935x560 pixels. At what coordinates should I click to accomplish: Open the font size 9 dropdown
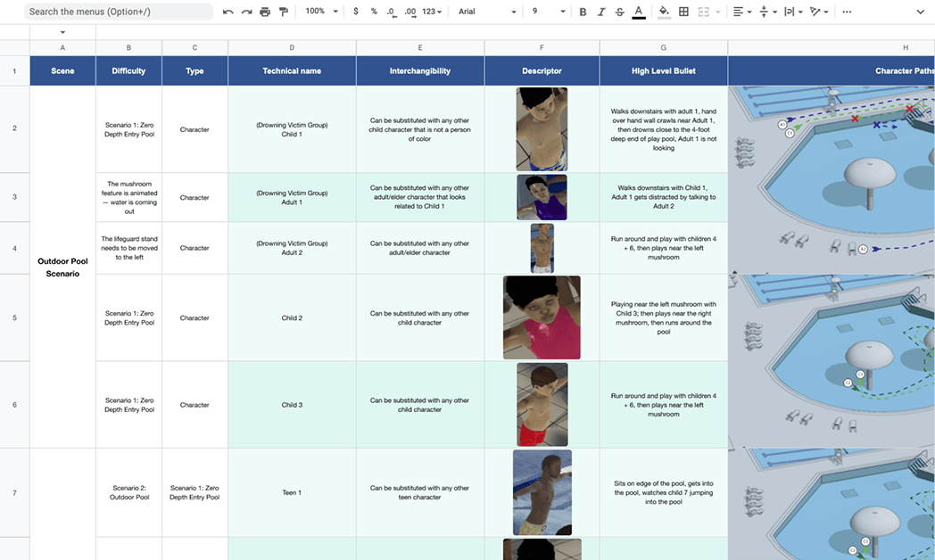(549, 12)
